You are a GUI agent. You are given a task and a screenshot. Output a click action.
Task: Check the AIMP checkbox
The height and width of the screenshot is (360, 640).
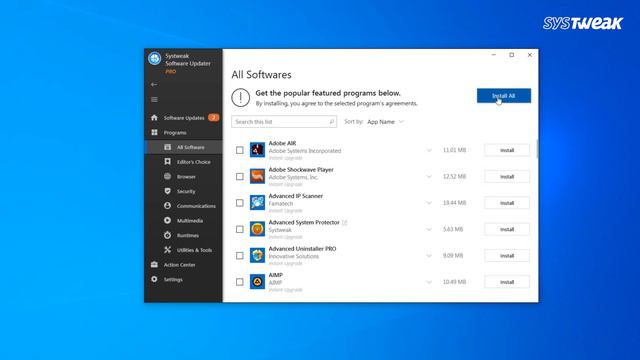click(240, 282)
